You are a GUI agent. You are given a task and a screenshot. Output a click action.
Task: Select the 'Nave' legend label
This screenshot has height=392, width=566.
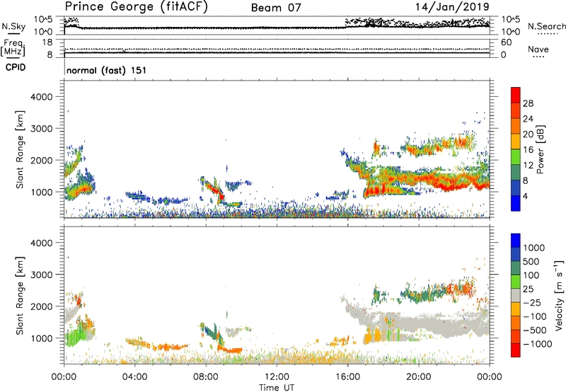point(538,49)
